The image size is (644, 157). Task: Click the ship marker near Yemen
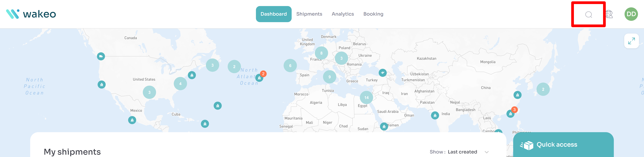(x=384, y=126)
